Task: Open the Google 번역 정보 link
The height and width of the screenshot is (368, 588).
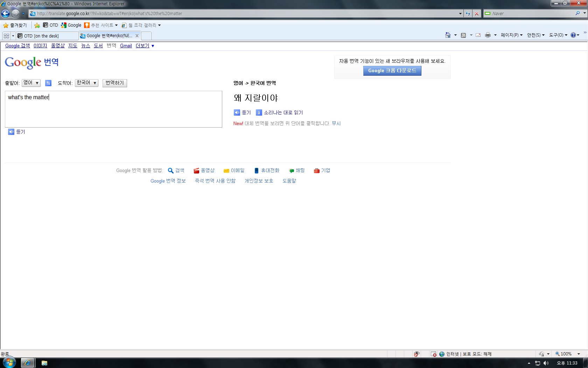Action: tap(168, 181)
